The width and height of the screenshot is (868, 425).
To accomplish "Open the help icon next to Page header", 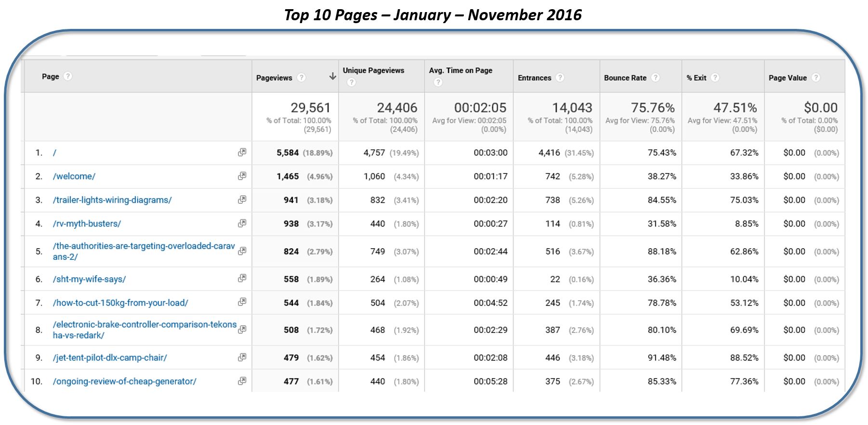I will (68, 76).
